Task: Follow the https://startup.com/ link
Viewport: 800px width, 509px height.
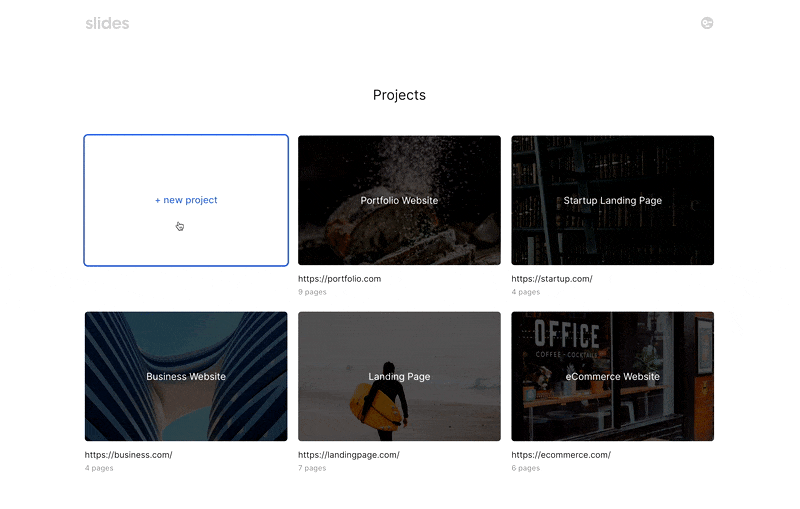Action: (552, 279)
